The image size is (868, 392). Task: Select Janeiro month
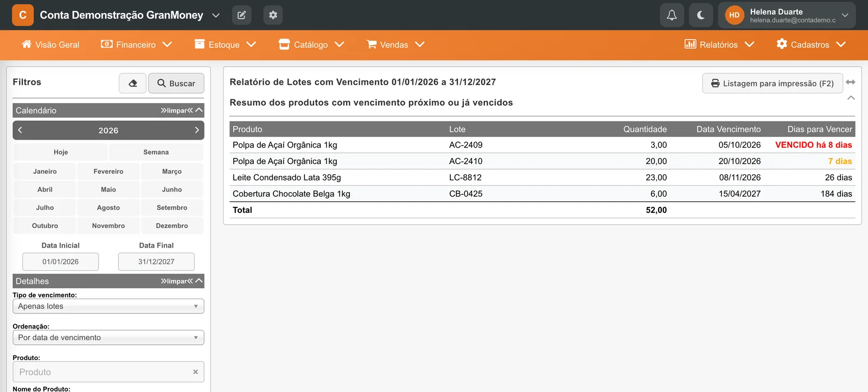45,171
